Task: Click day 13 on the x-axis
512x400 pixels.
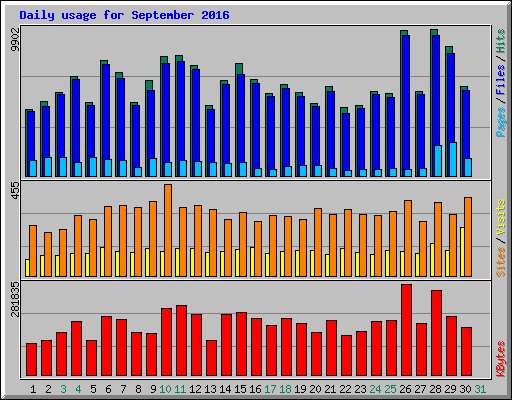Action: click(210, 389)
